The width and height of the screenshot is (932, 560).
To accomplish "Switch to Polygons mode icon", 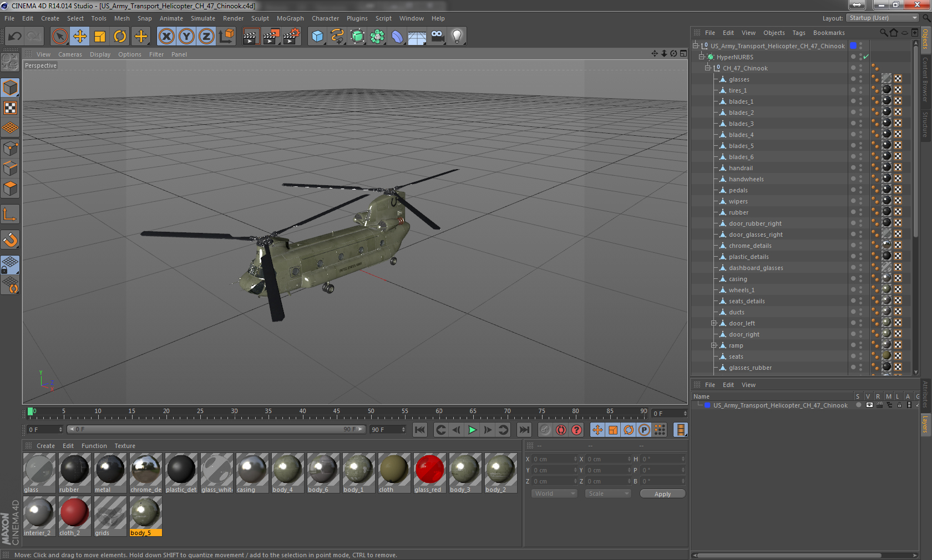I will tap(10, 189).
